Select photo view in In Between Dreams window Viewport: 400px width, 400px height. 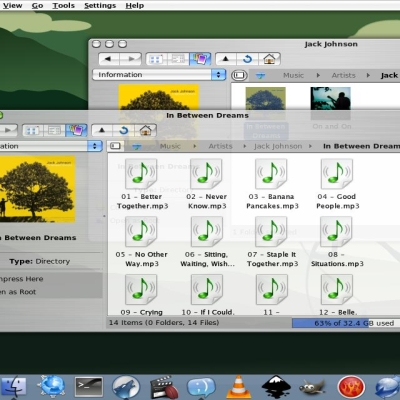[76, 130]
